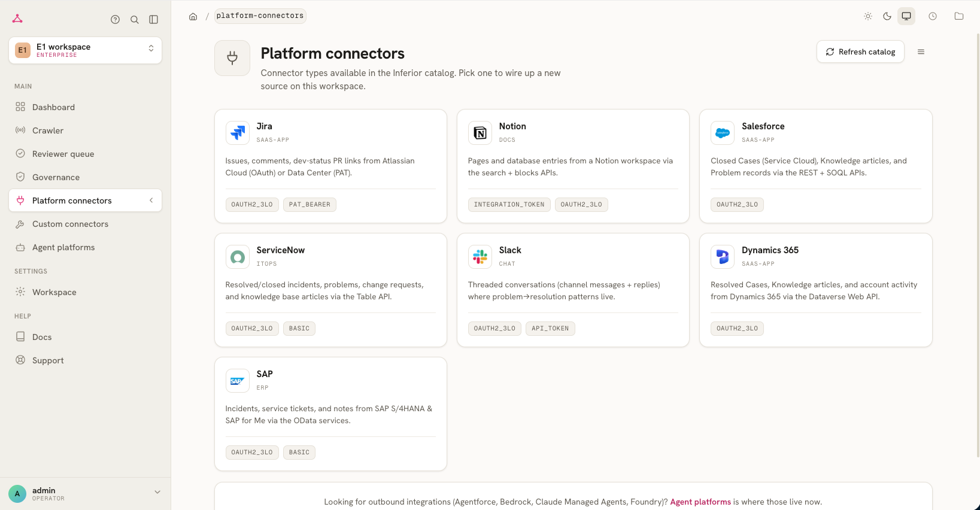Click the Dashboard grid icon
Image resolution: width=980 pixels, height=510 pixels.
coord(20,107)
